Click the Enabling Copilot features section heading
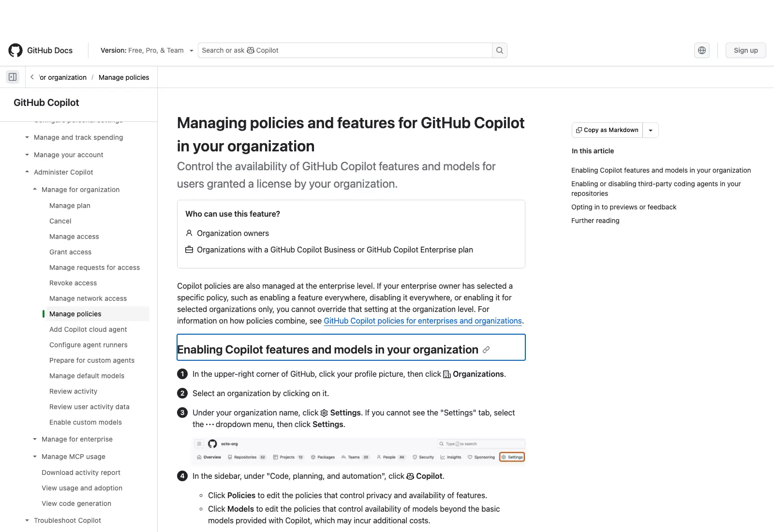Image resolution: width=774 pixels, height=532 pixels. click(327, 350)
